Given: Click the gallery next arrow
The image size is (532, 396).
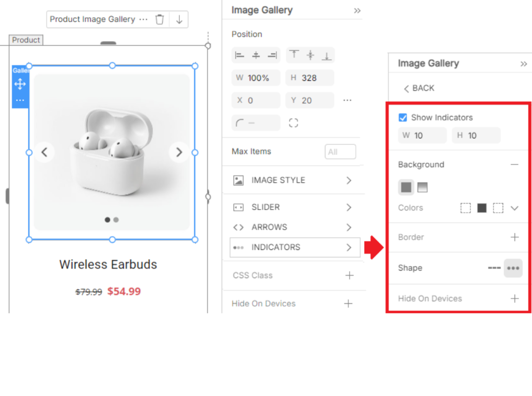Looking at the screenshot, I should tap(179, 152).
